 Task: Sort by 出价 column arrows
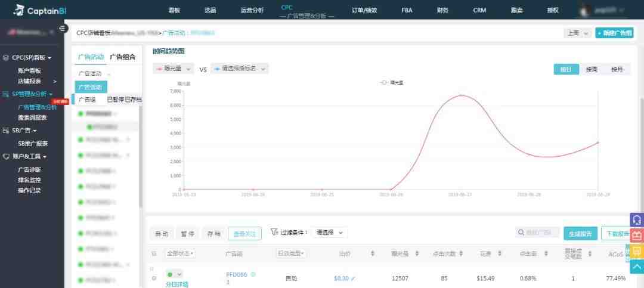[x=373, y=254]
